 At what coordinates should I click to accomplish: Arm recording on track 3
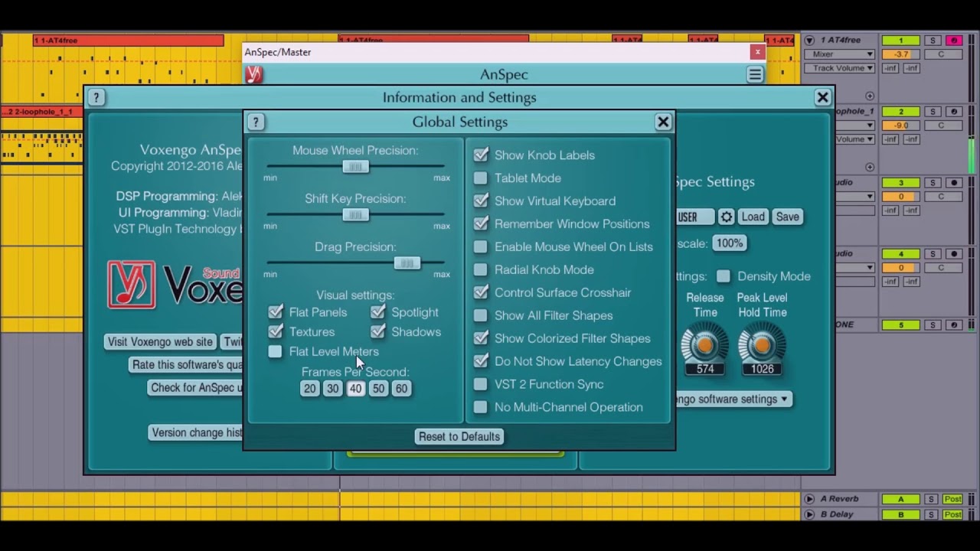[x=954, y=183]
